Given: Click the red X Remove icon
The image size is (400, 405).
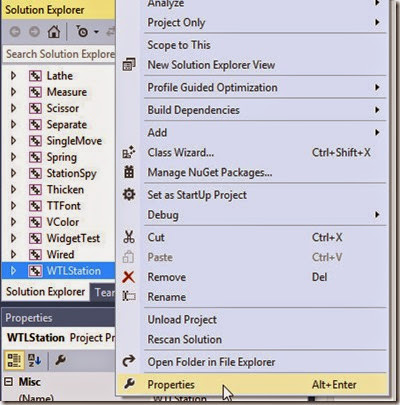Looking at the screenshot, I should [129, 277].
